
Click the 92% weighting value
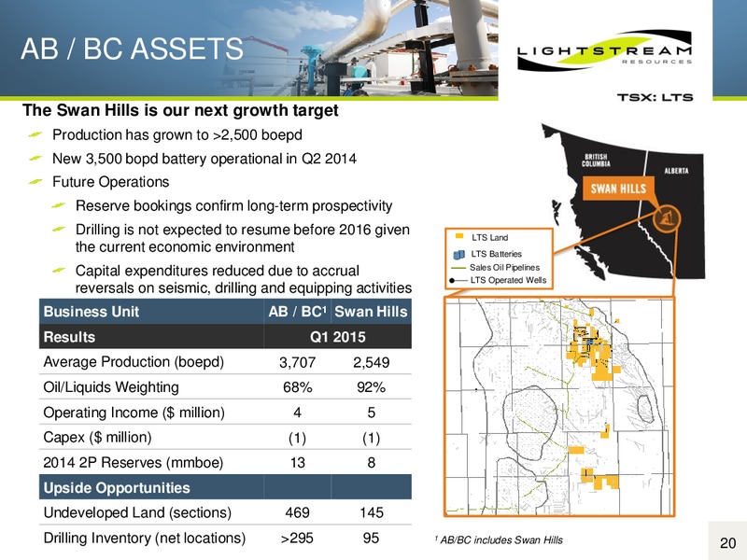tap(371, 387)
